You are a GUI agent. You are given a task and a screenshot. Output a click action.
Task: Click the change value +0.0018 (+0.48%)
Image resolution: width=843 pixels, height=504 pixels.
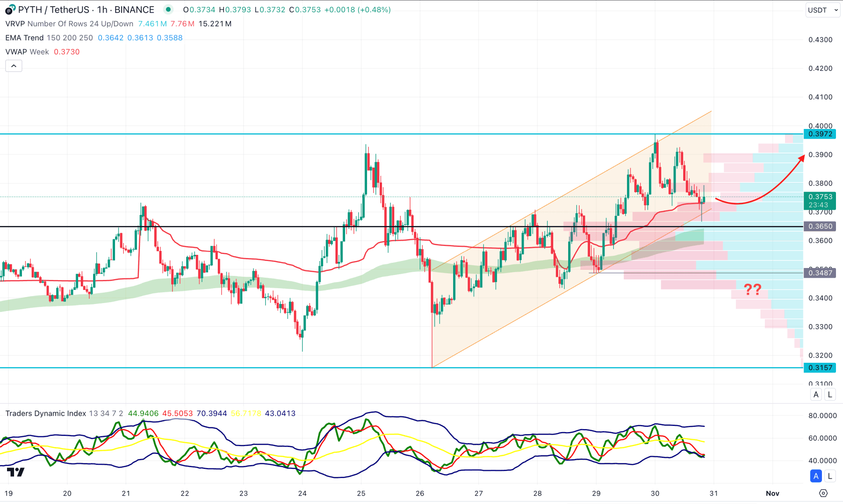click(357, 10)
